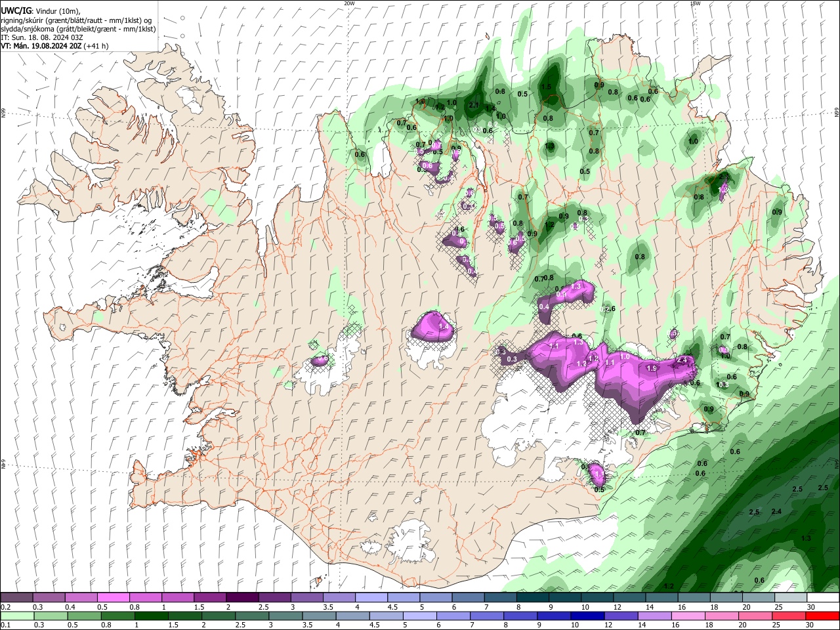Image resolution: width=840 pixels, height=630 pixels.
Task: Pick the dark mauve 0.2 swatch in the upper legend row
Action: point(16,597)
